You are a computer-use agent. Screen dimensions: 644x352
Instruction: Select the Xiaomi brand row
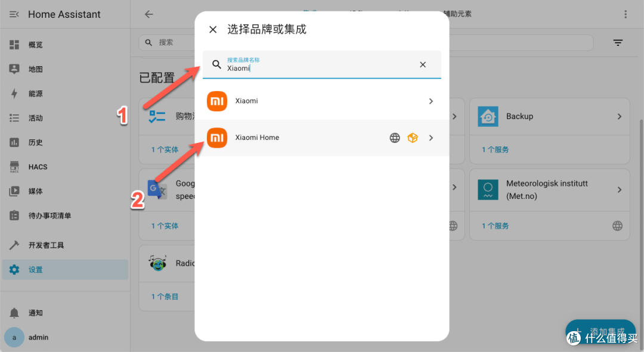(x=321, y=101)
